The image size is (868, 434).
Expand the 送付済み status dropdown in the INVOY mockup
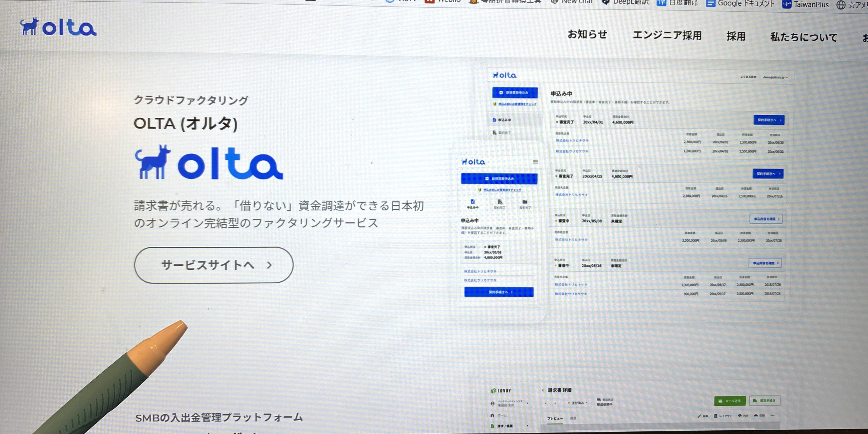pos(577,403)
